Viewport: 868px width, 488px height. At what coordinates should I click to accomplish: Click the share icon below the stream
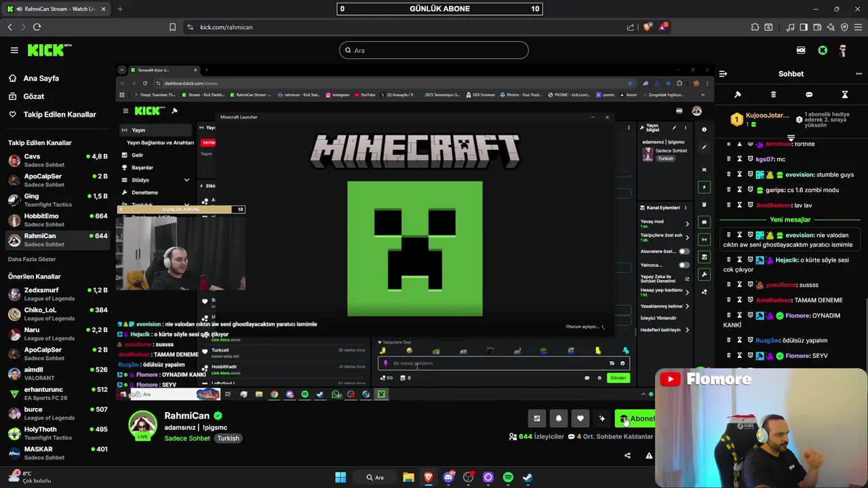(627, 455)
